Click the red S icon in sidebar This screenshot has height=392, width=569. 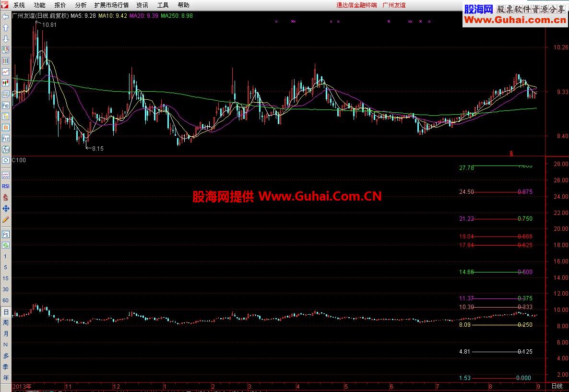[x=5, y=198]
